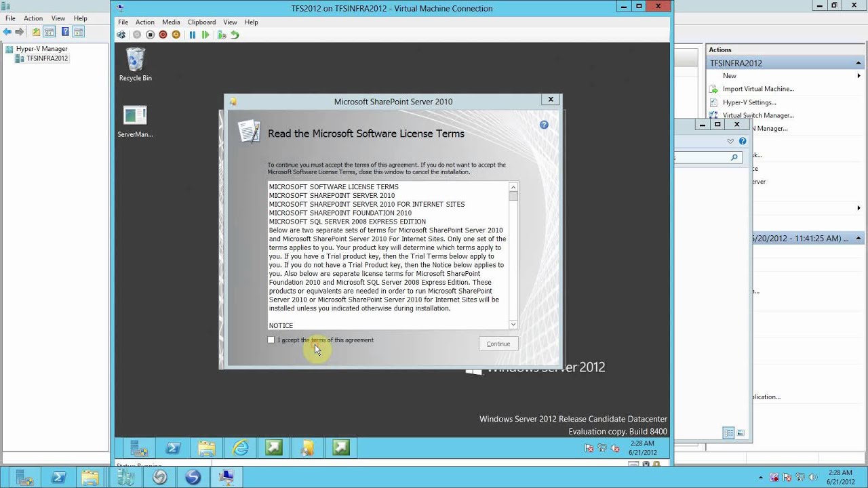Select the SharePoint setup folder taskbar icon

(307, 448)
